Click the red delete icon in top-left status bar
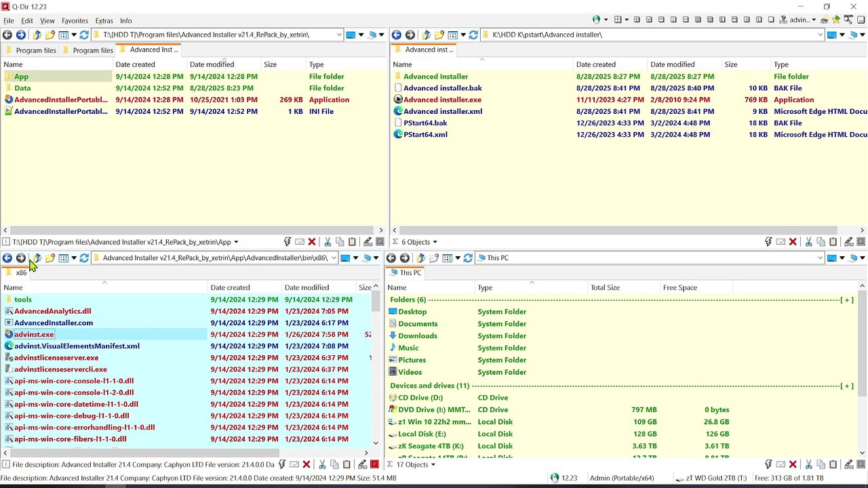This screenshot has width=868, height=488. point(312,242)
